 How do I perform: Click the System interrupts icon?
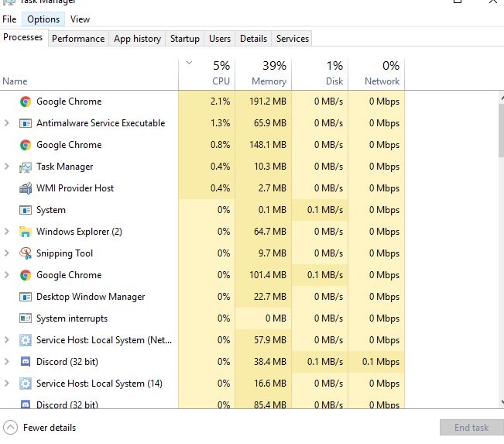(26, 318)
